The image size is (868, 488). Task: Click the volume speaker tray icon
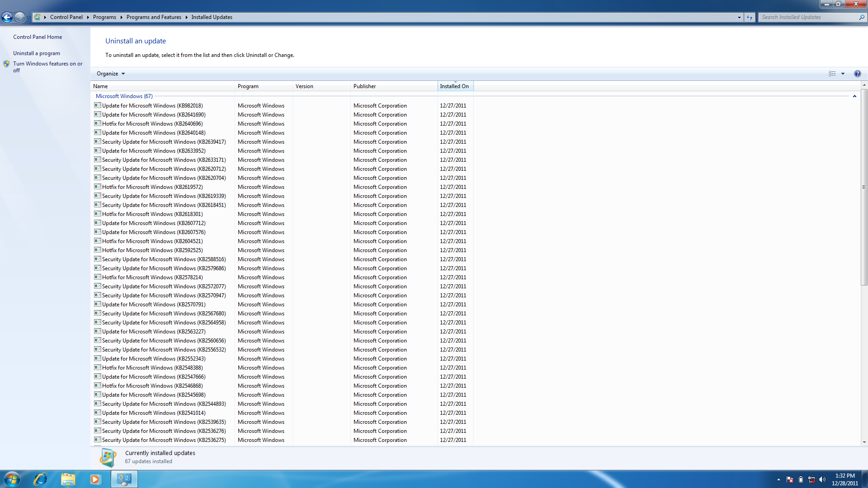tap(822, 480)
